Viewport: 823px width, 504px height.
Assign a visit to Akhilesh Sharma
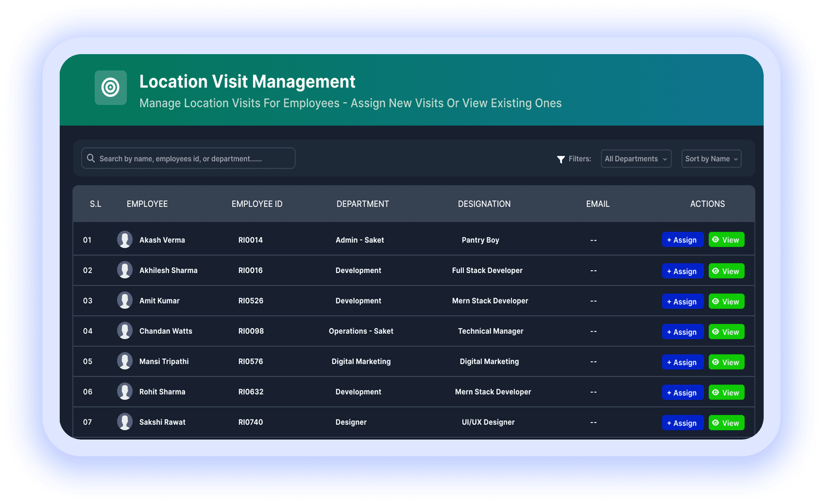pyautogui.click(x=682, y=271)
